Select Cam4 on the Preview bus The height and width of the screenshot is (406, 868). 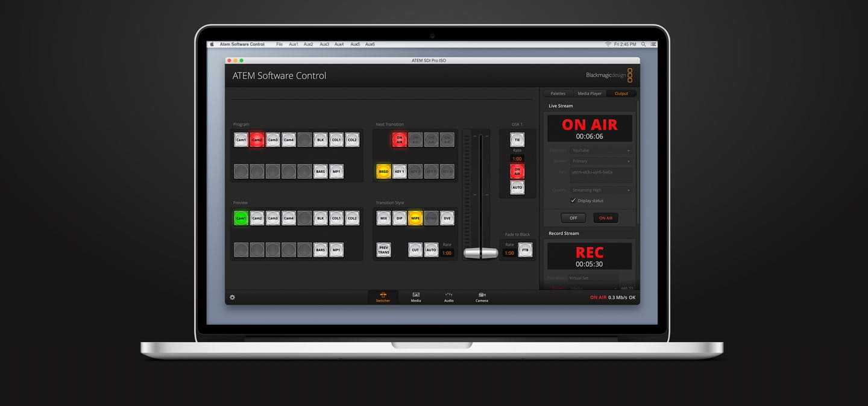click(289, 218)
